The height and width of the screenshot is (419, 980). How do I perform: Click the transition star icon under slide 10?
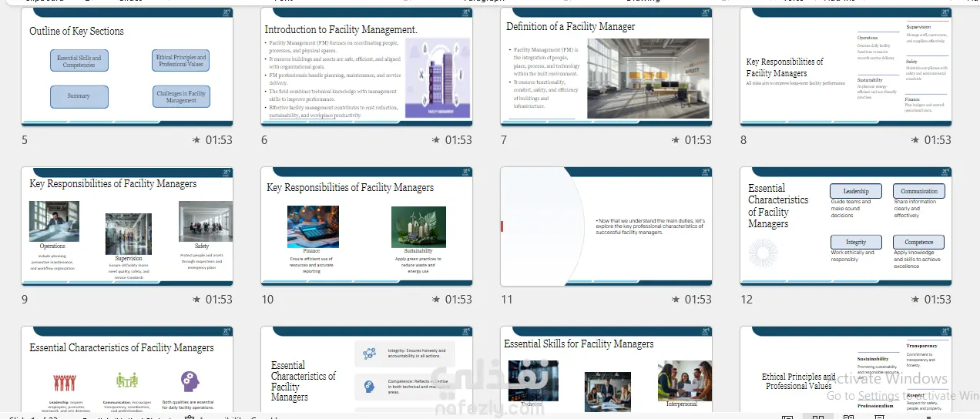coord(436,299)
